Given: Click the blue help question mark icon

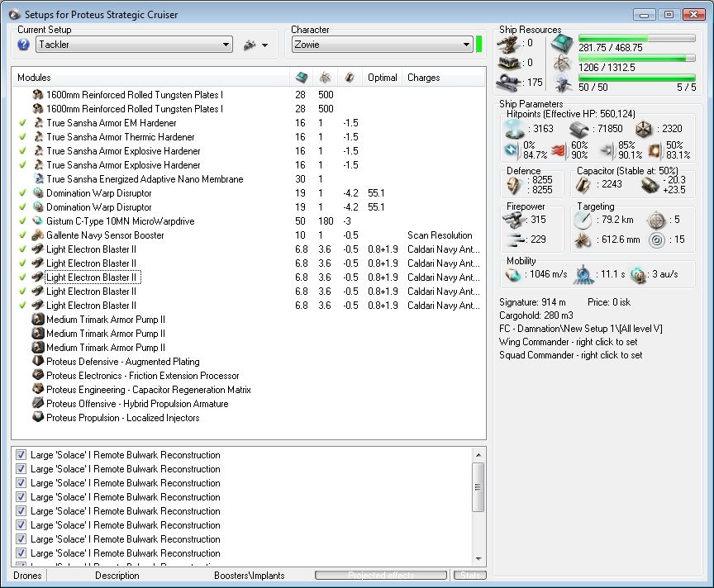Looking at the screenshot, I should pyautogui.click(x=24, y=45).
